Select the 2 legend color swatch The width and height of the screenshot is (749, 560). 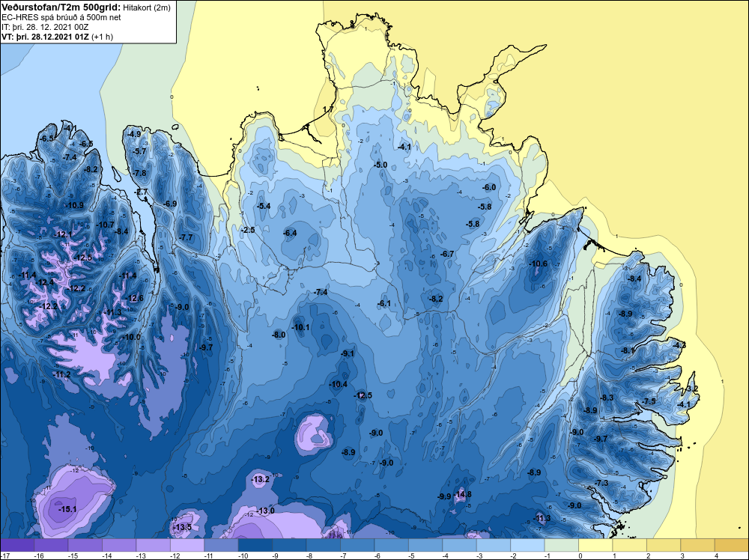coord(664,545)
